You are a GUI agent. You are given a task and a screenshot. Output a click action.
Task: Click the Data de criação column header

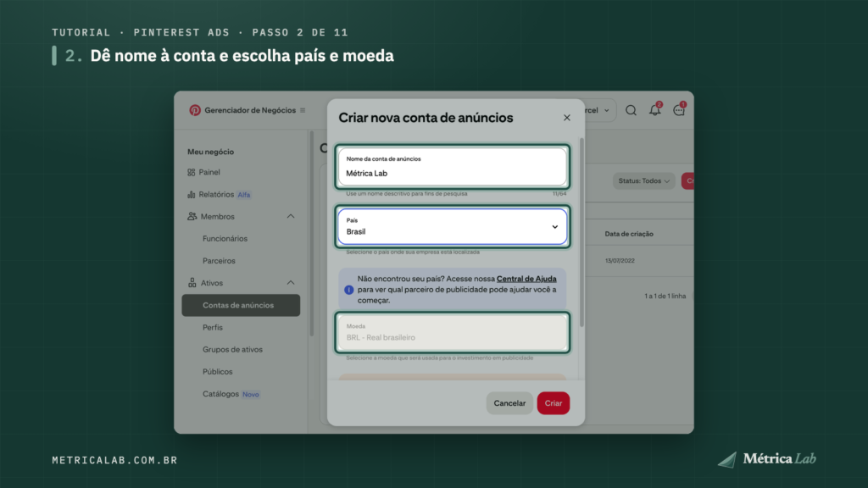[x=629, y=234]
